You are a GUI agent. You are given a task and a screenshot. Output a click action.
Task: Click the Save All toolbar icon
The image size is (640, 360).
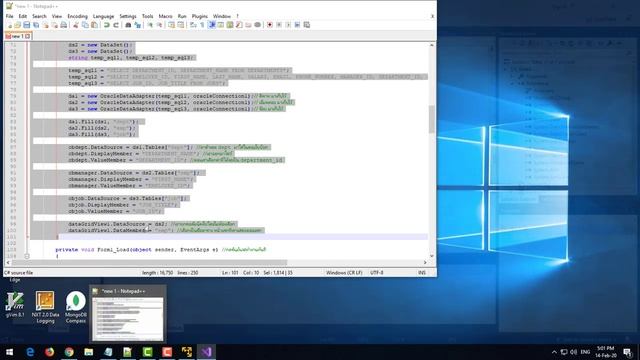[x=36, y=25]
